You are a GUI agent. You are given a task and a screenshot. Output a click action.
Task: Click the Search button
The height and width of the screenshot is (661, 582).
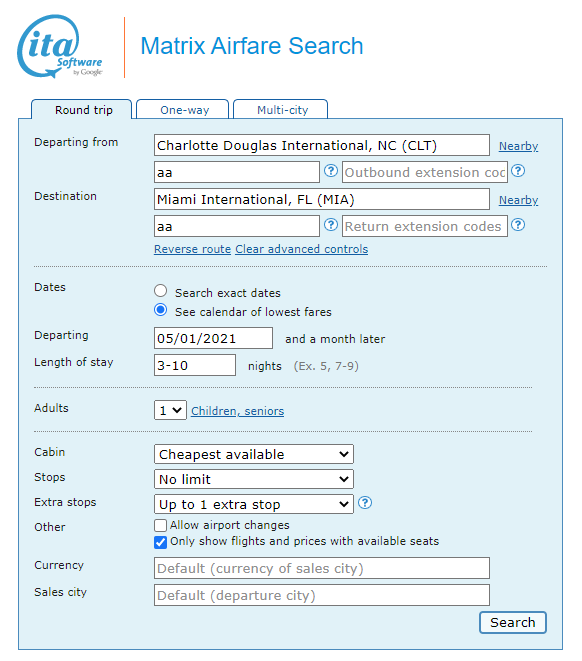point(512,622)
